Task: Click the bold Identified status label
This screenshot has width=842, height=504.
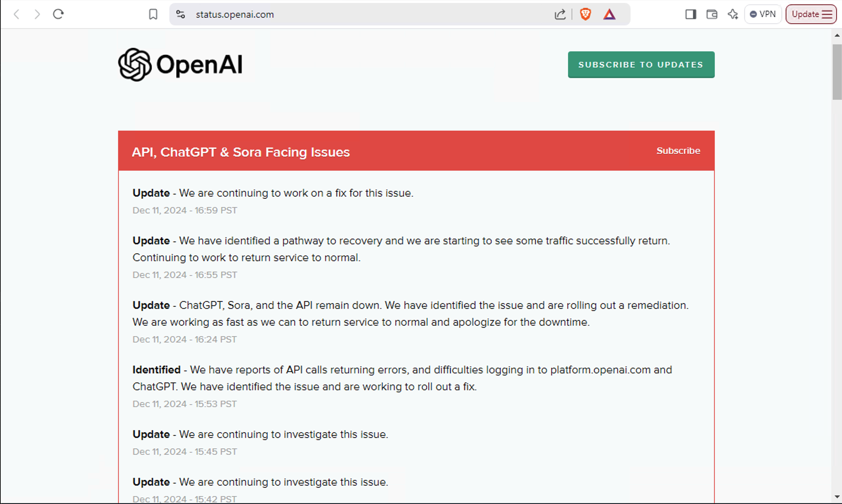Action: 156,370
